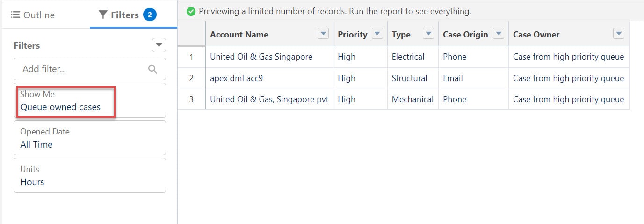The image size is (644, 224).
Task: Click the Mechanical type cell in row 3
Action: point(412,99)
